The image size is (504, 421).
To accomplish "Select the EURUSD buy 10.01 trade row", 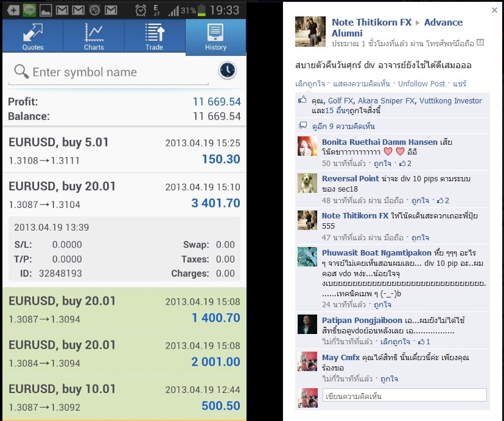I will pos(124,398).
